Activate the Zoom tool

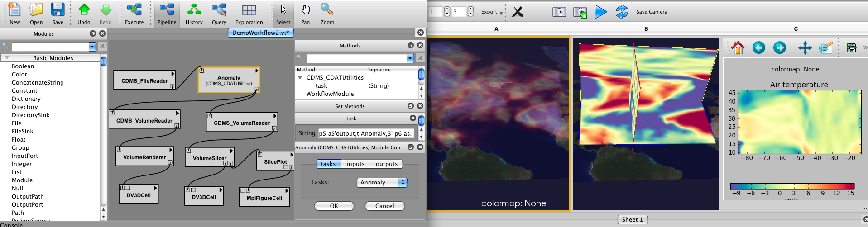pos(327,14)
